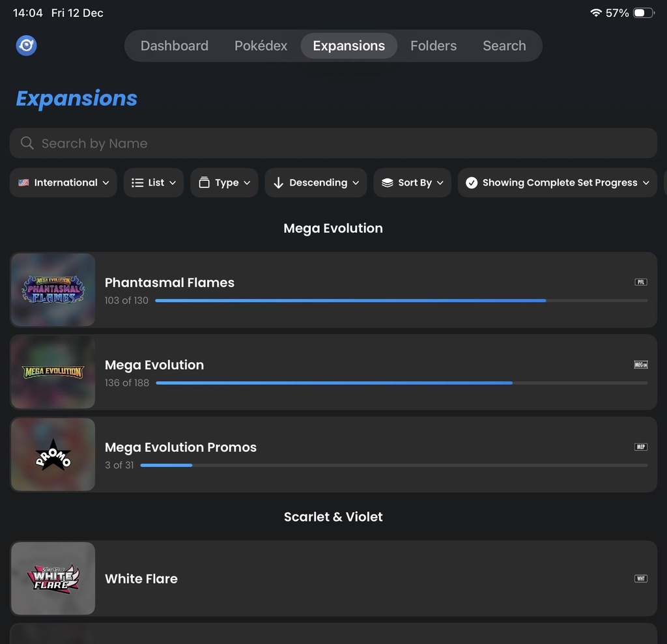This screenshot has height=644, width=667.
Task: Expand the List view dropdown
Action: tap(154, 183)
